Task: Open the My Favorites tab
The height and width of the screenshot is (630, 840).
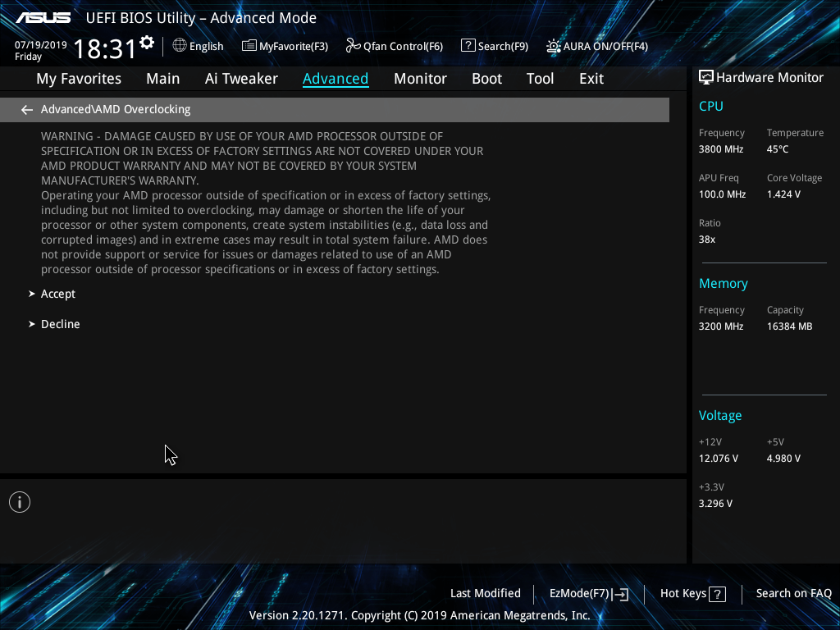Action: (x=79, y=79)
